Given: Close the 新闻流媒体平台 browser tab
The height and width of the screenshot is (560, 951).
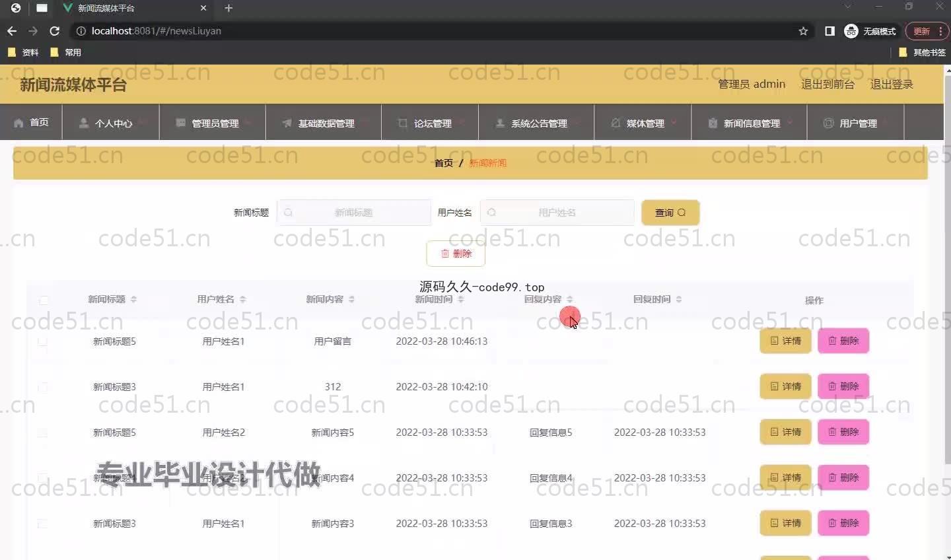Looking at the screenshot, I should click(203, 8).
